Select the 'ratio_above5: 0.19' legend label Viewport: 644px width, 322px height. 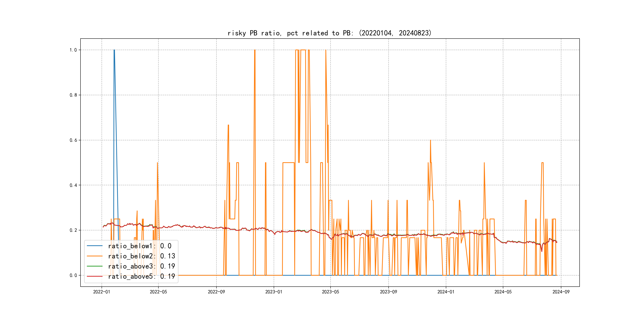pyautogui.click(x=142, y=276)
